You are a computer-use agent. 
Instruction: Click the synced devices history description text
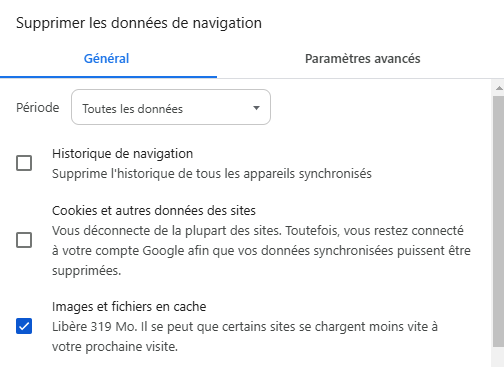[x=212, y=174]
